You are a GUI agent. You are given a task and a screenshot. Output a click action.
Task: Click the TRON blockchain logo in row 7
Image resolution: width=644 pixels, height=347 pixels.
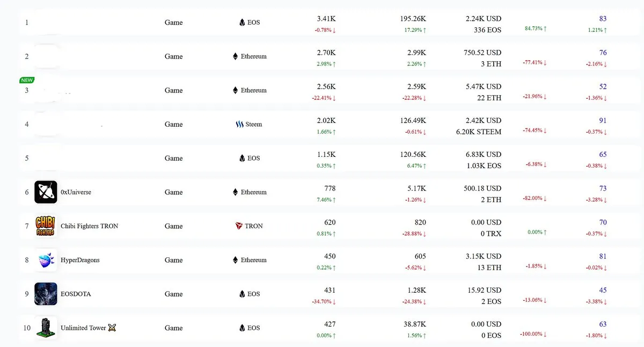point(239,226)
